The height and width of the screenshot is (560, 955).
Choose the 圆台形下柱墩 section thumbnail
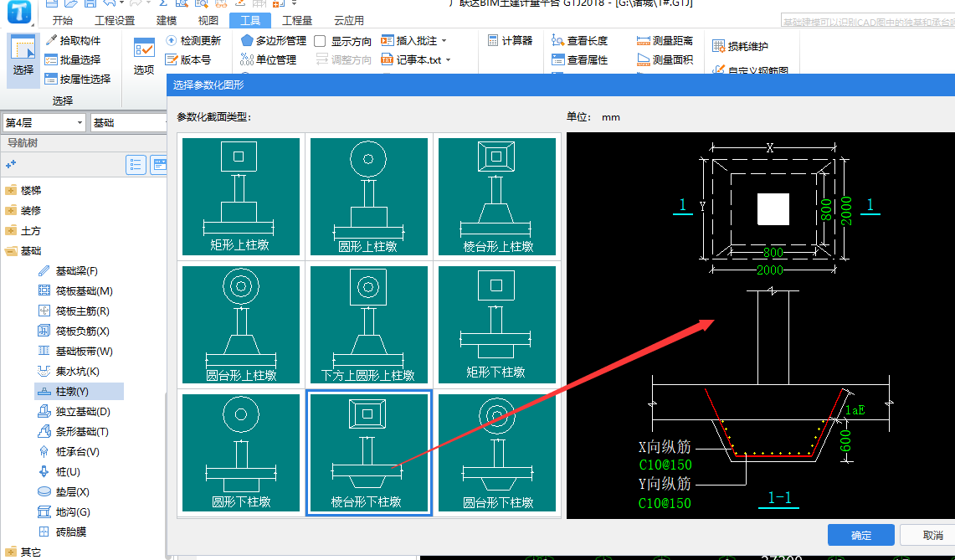[497, 453]
